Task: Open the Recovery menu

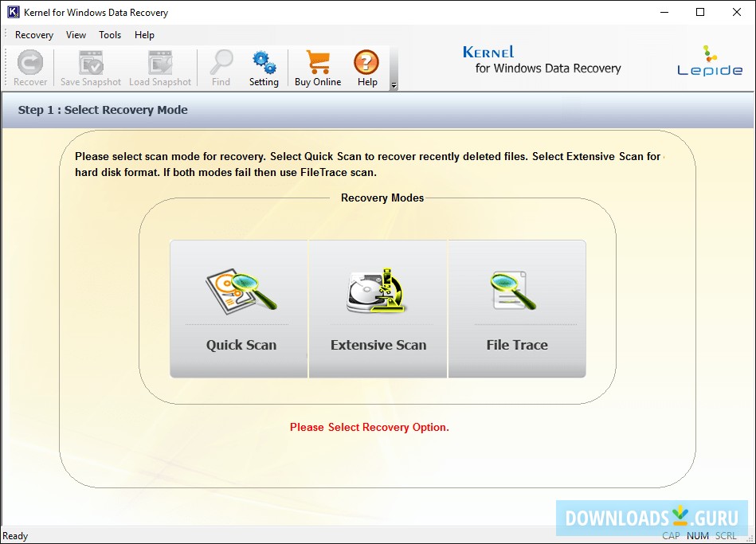Action: click(x=34, y=35)
